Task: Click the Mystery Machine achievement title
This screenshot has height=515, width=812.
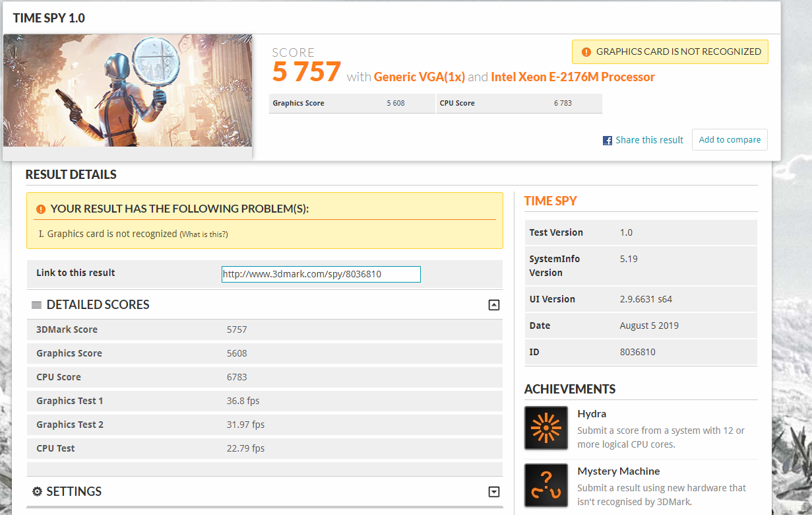Action: 619,471
